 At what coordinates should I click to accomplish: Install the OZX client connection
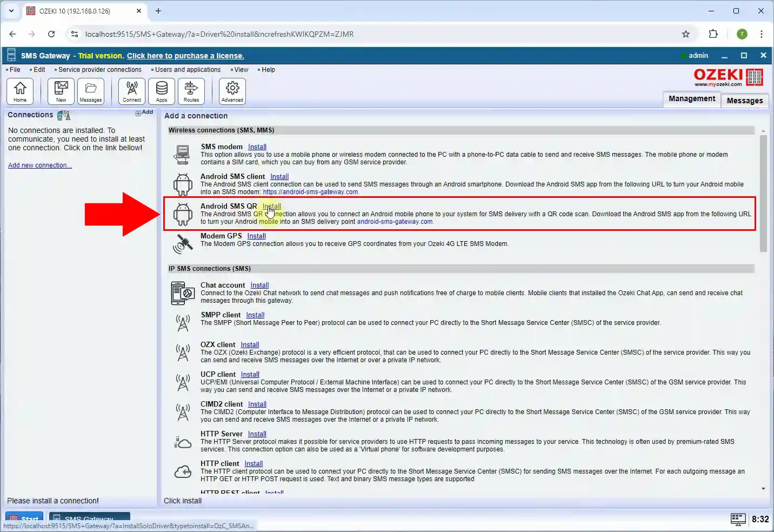coord(250,345)
